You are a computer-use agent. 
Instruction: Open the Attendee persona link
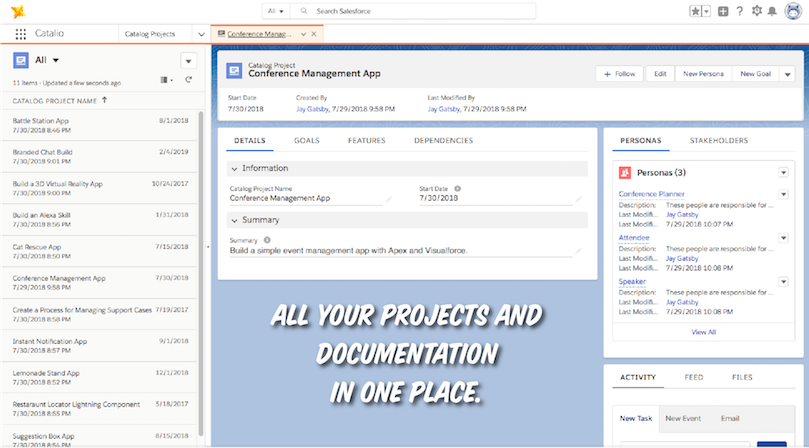(634, 238)
